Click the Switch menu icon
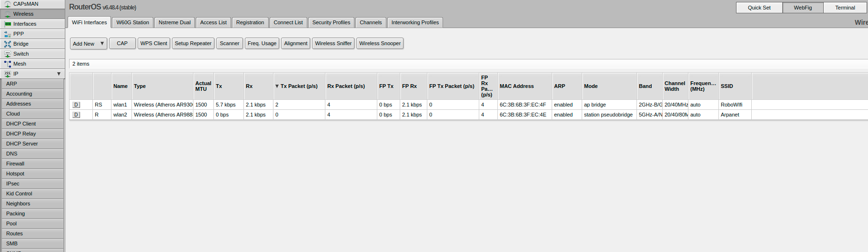Image resolution: width=868 pixels, height=252 pixels. click(x=8, y=54)
